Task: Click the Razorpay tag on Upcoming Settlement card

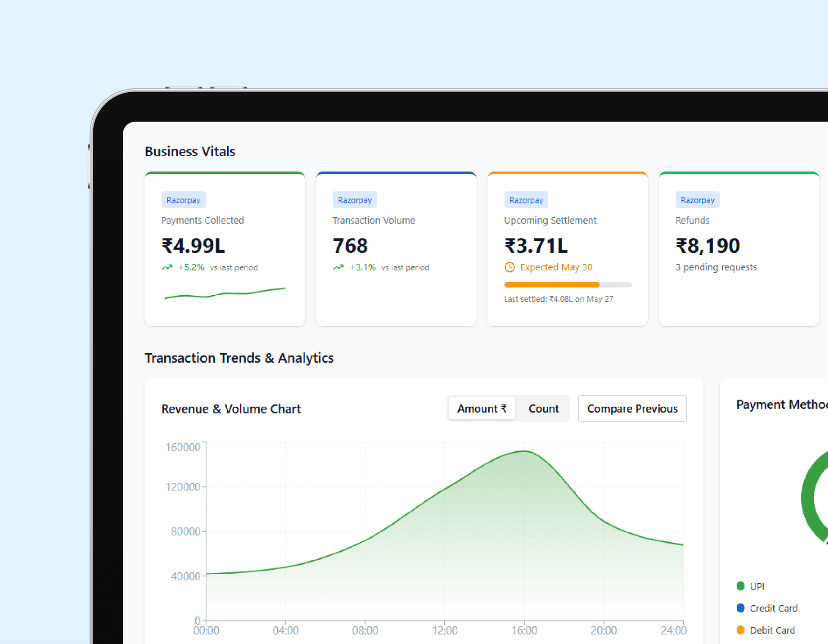Action: tap(526, 200)
